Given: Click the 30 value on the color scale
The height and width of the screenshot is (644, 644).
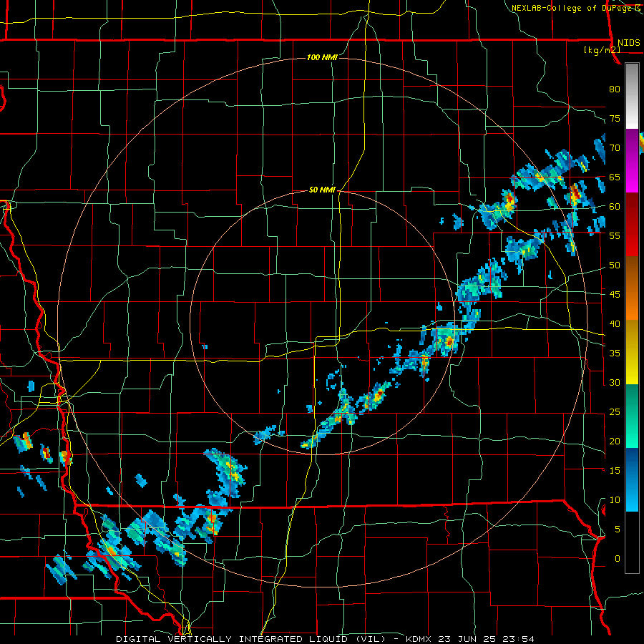Looking at the screenshot, I should pos(615,383).
